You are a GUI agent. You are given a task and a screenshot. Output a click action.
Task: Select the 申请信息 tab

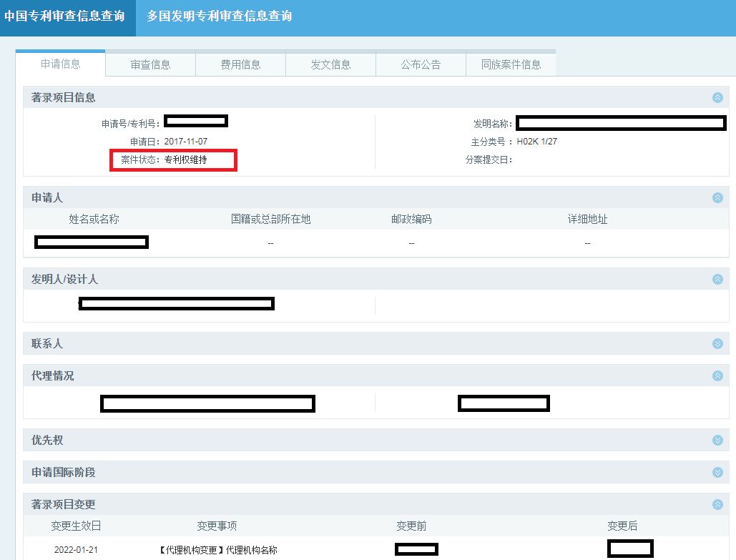click(x=60, y=64)
